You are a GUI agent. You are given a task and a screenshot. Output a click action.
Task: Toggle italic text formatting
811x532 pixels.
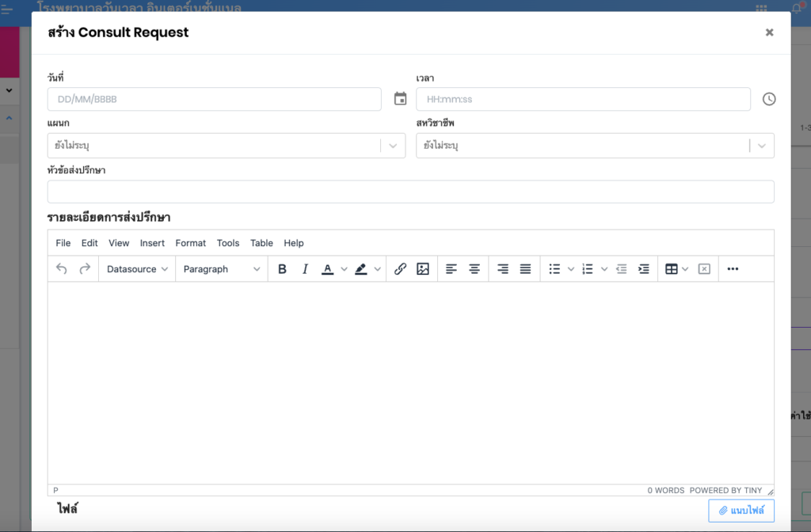tap(305, 269)
